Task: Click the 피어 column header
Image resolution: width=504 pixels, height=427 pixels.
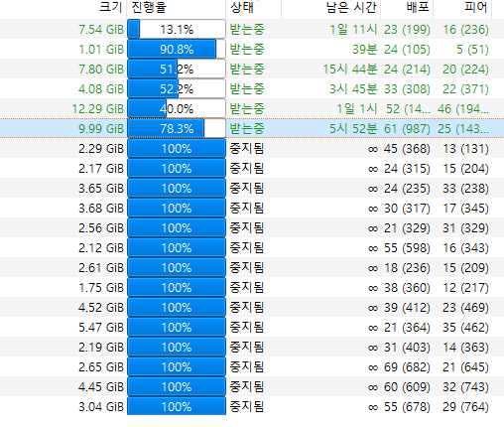Action: [x=462, y=8]
